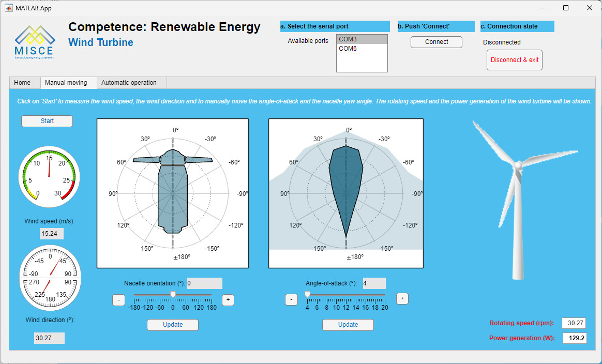Click Disconnect & exit
Image resolution: width=602 pixels, height=364 pixels.
pyautogui.click(x=514, y=59)
